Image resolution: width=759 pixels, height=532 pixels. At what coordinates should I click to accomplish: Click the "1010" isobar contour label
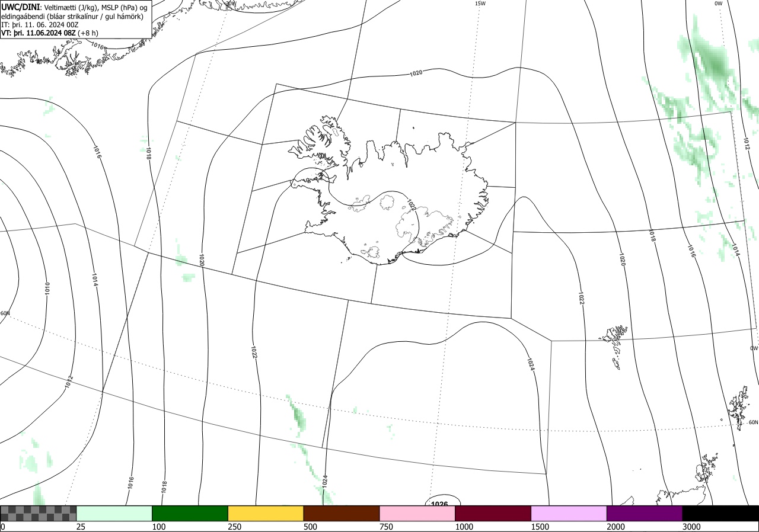click(x=47, y=289)
